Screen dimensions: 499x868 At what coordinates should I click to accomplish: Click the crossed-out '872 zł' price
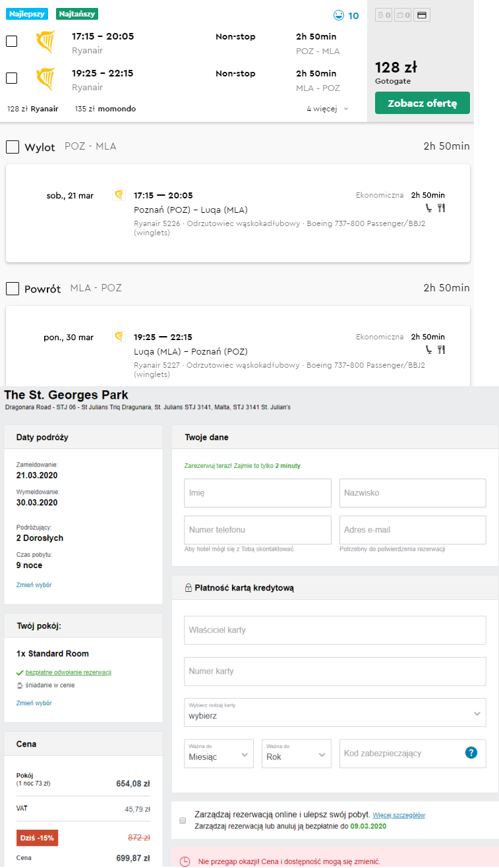click(139, 838)
